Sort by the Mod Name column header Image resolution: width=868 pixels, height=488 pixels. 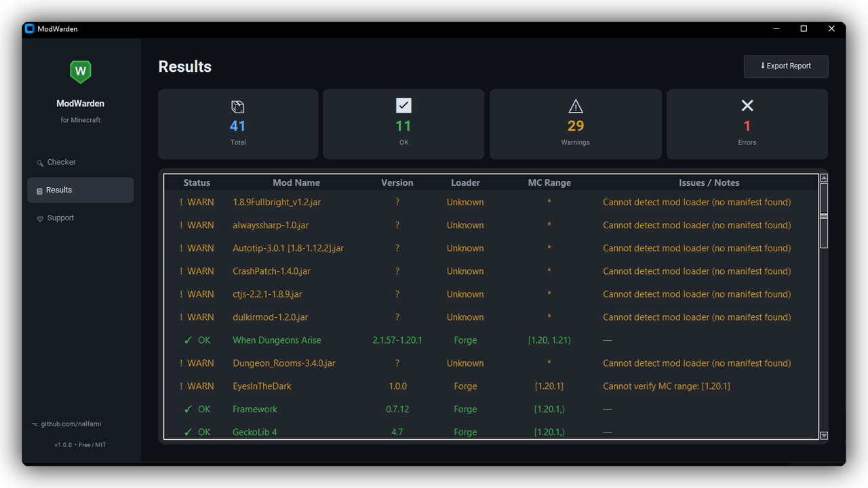tap(296, 183)
